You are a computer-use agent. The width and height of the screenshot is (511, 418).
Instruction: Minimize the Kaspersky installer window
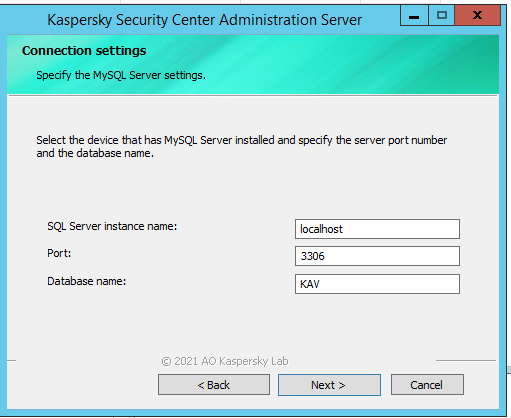pos(414,16)
